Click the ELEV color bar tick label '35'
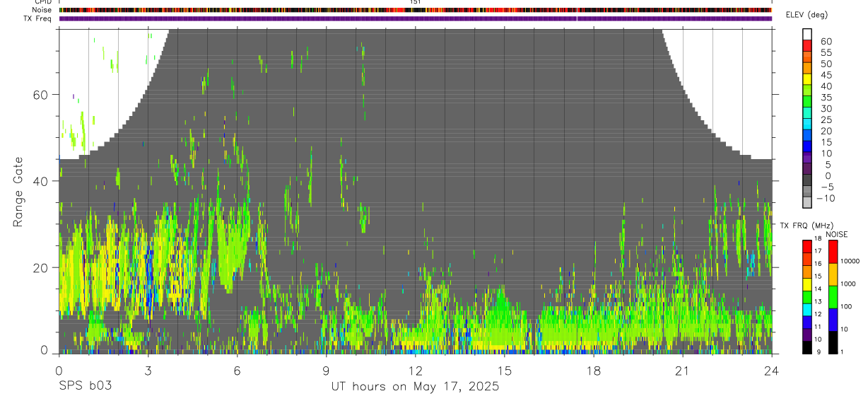 point(826,98)
